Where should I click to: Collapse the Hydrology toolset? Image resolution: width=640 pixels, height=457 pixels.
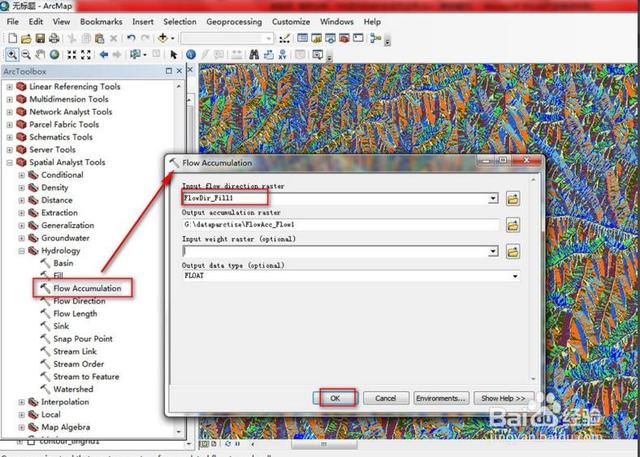[22, 251]
